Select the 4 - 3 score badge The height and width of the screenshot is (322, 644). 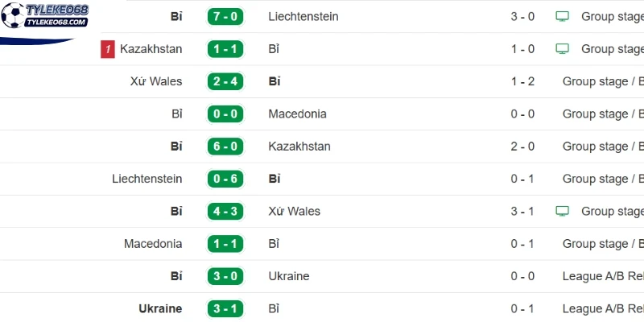click(x=225, y=211)
